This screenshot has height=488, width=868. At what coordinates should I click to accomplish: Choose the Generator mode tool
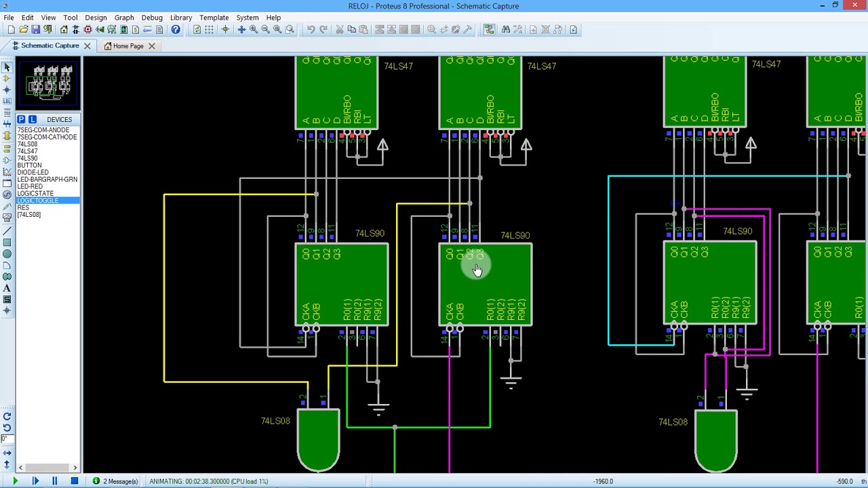7,195
